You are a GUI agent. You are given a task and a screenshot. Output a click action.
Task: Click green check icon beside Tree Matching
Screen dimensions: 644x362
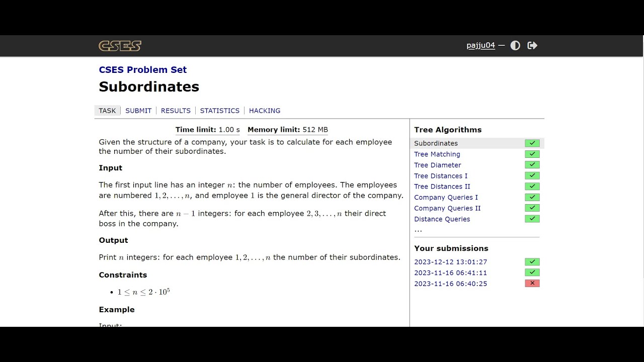point(532,154)
